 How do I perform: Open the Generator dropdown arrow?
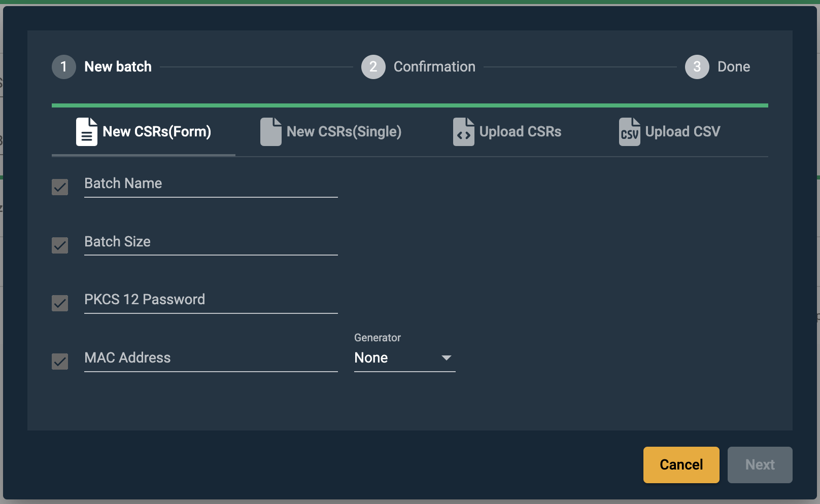(x=446, y=358)
